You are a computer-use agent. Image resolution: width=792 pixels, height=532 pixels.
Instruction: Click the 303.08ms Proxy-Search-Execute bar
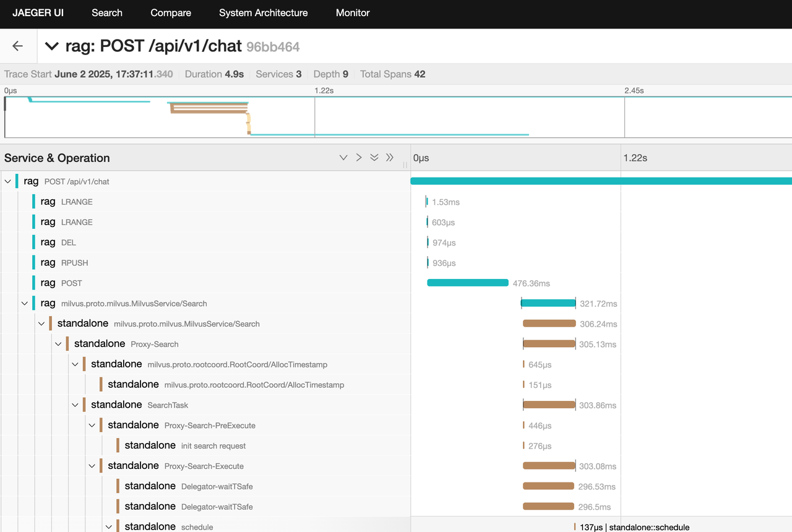point(549,466)
